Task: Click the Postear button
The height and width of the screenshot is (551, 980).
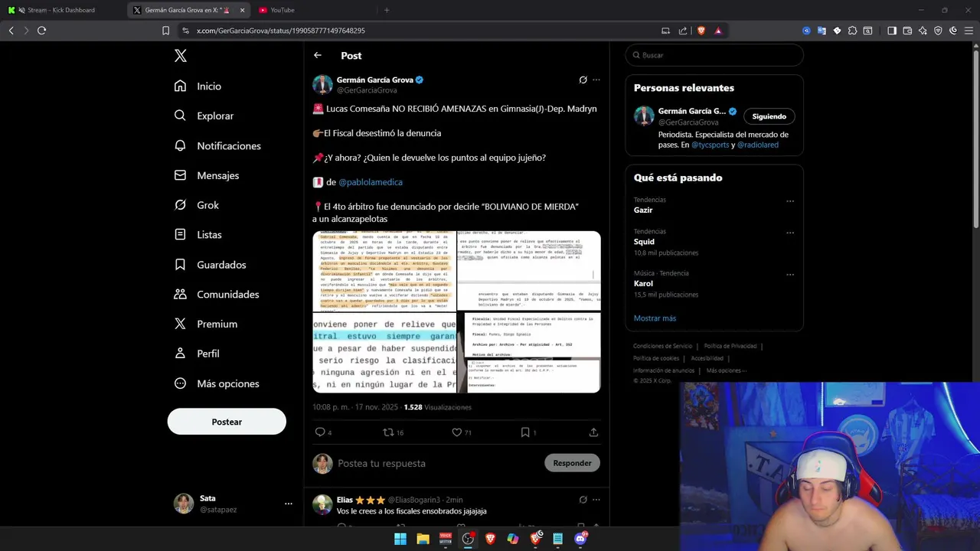Action: pos(227,422)
